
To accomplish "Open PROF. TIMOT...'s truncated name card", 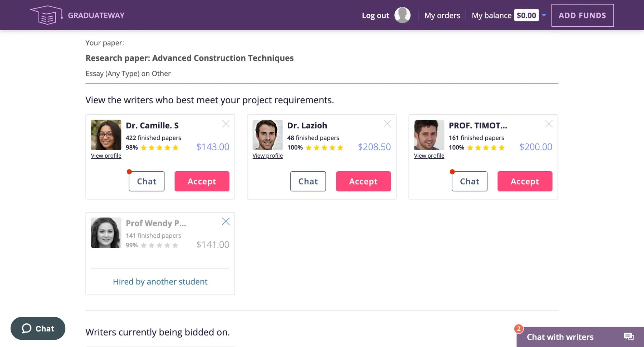I will coord(478,125).
